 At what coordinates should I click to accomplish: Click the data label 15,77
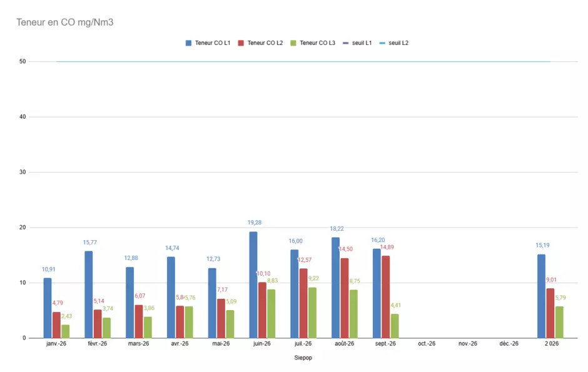90,243
